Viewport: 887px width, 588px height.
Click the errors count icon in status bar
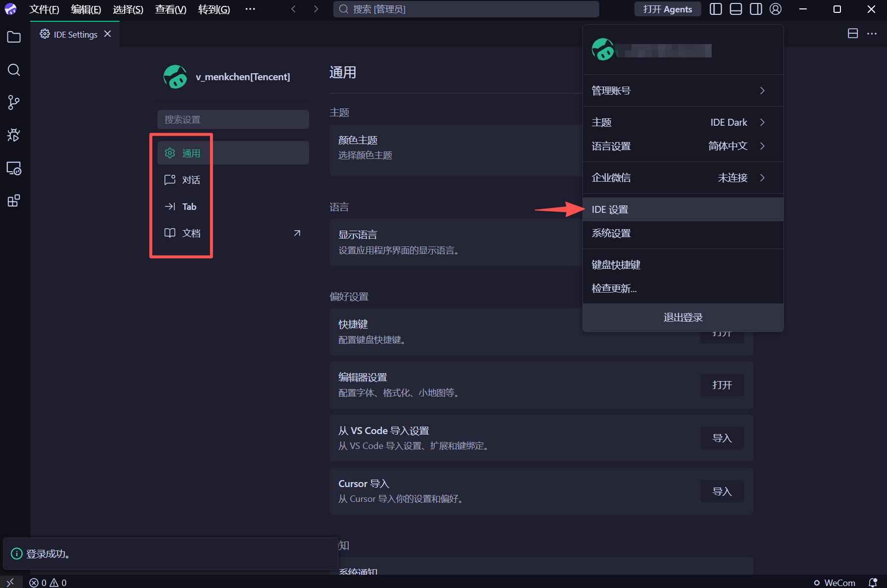tap(34, 583)
